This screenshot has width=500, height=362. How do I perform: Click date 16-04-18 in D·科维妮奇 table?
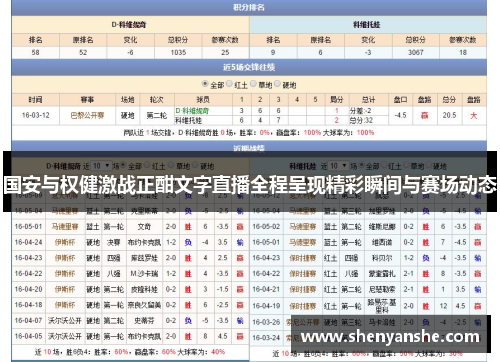point(29,305)
